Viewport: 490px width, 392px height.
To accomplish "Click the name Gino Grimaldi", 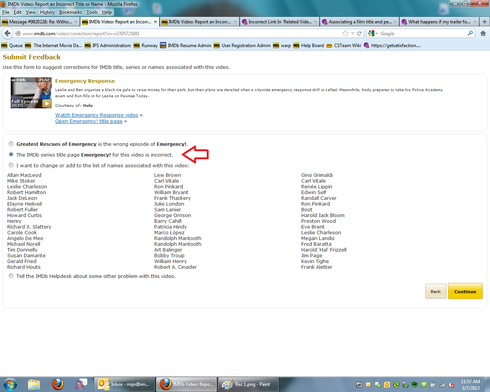I will pos(317,175).
